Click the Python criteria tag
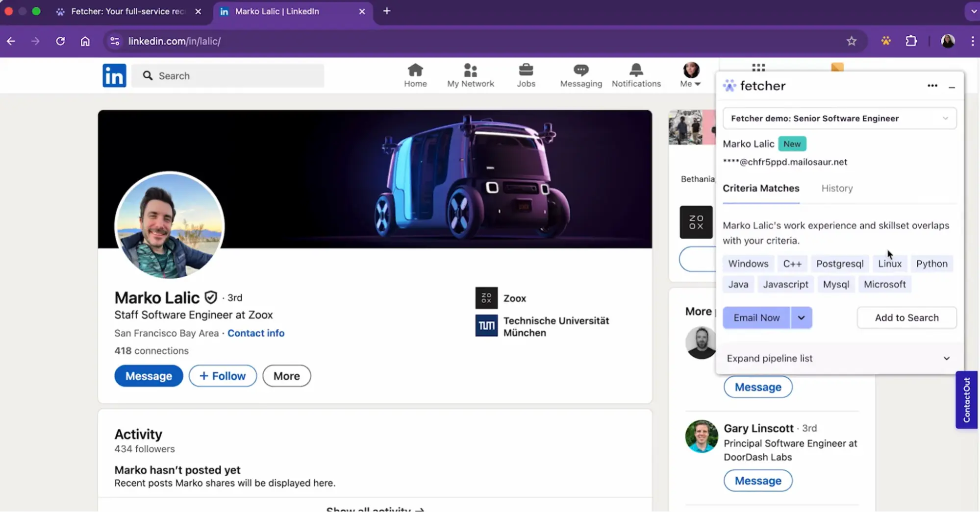980x512 pixels. pos(931,264)
